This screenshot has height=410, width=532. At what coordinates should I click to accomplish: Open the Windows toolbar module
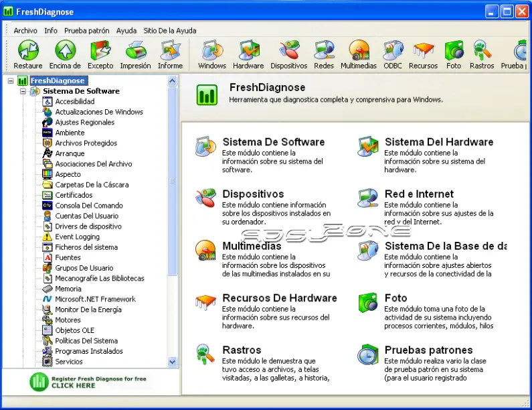(x=212, y=50)
